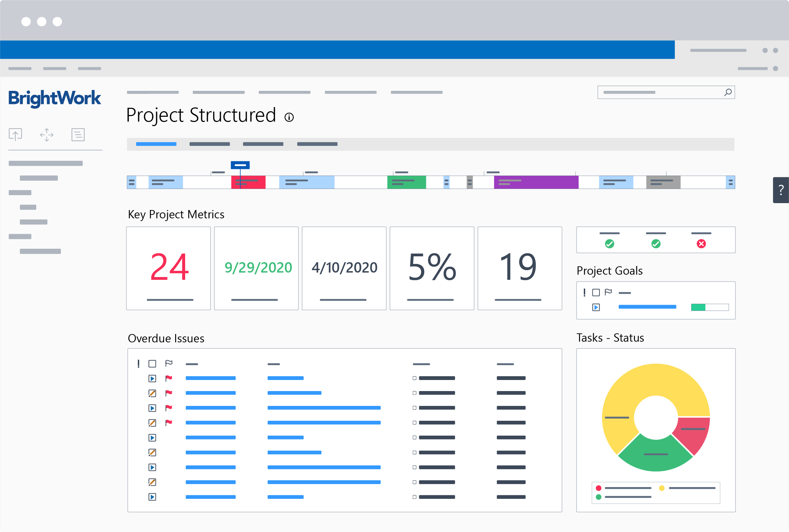The image size is (789, 532).
Task: Click the help question mark icon
Action: coord(781,190)
